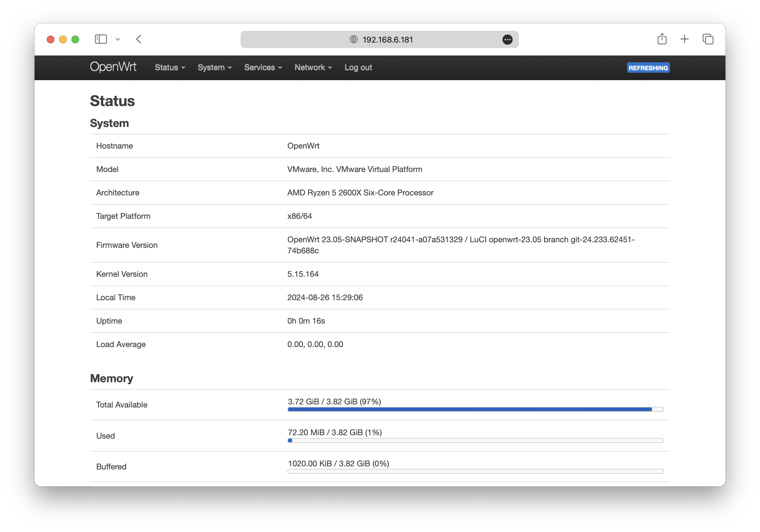Expand the Status dropdown menu
The width and height of the screenshot is (760, 532).
[170, 68]
